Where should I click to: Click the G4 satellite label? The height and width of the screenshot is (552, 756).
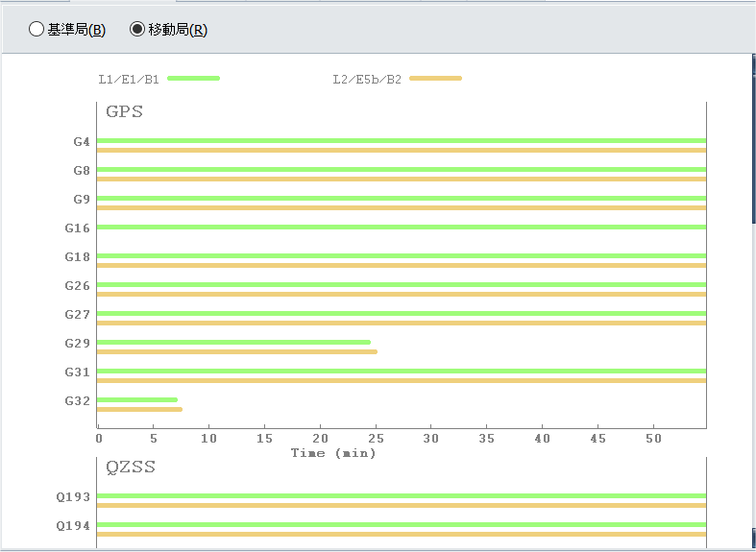[82, 142]
